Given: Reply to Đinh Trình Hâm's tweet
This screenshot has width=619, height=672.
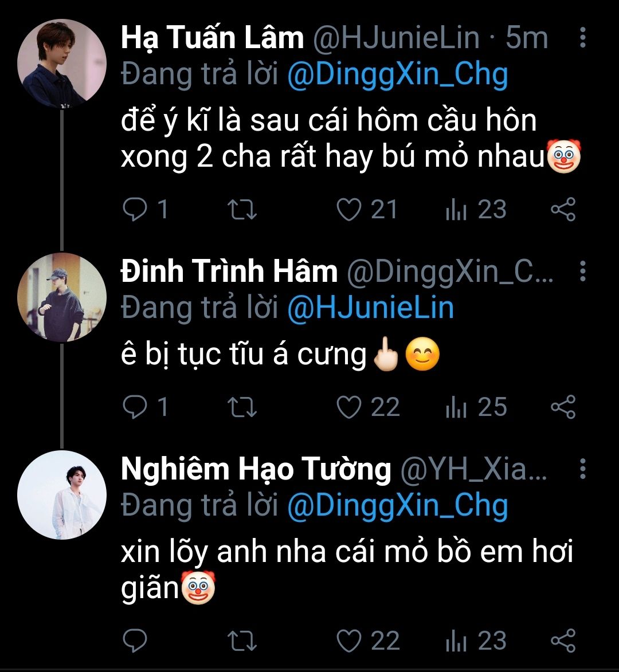Looking at the screenshot, I should (136, 407).
